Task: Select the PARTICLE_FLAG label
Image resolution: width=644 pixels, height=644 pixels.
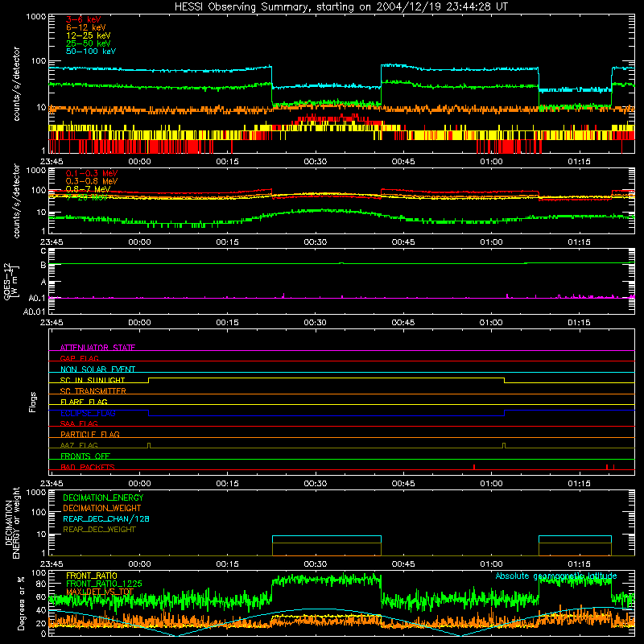Action: pyautogui.click(x=90, y=434)
